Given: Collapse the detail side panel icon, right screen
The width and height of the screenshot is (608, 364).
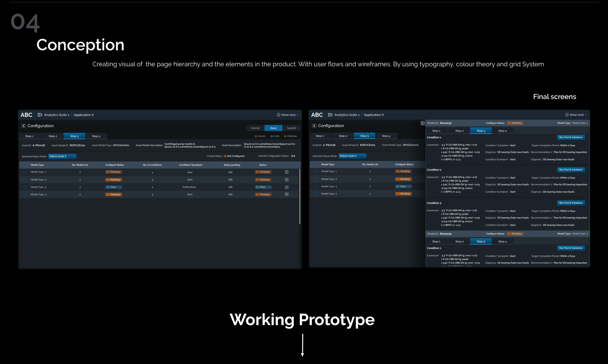Looking at the screenshot, I should click(x=423, y=123).
